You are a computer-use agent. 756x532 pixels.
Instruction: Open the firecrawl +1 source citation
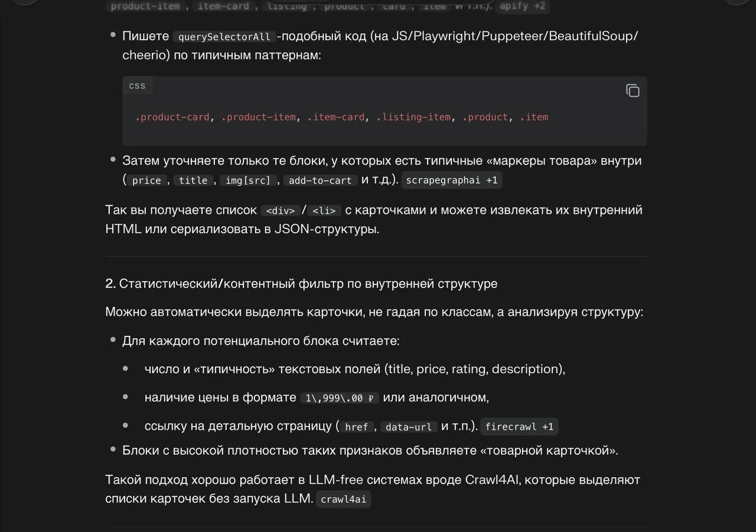[519, 426]
